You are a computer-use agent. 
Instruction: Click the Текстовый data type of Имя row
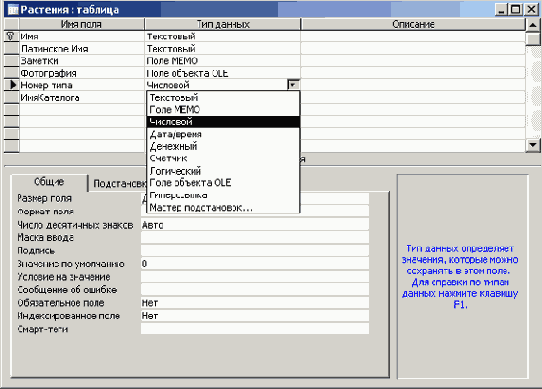tap(223, 36)
